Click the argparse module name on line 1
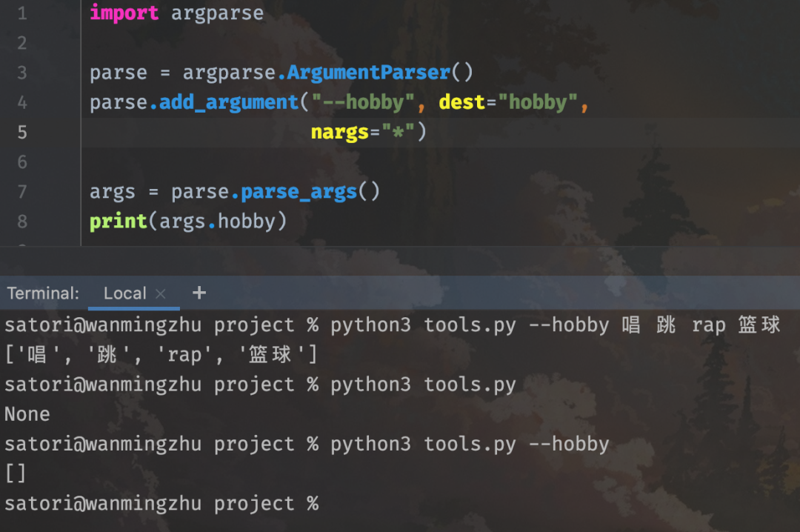Image resolution: width=800 pixels, height=532 pixels. click(217, 13)
